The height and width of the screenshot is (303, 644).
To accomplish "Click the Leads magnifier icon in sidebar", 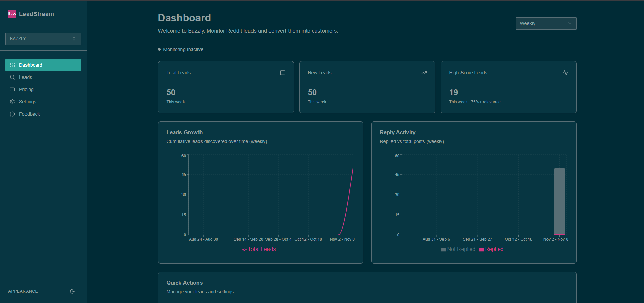I will click(x=12, y=77).
